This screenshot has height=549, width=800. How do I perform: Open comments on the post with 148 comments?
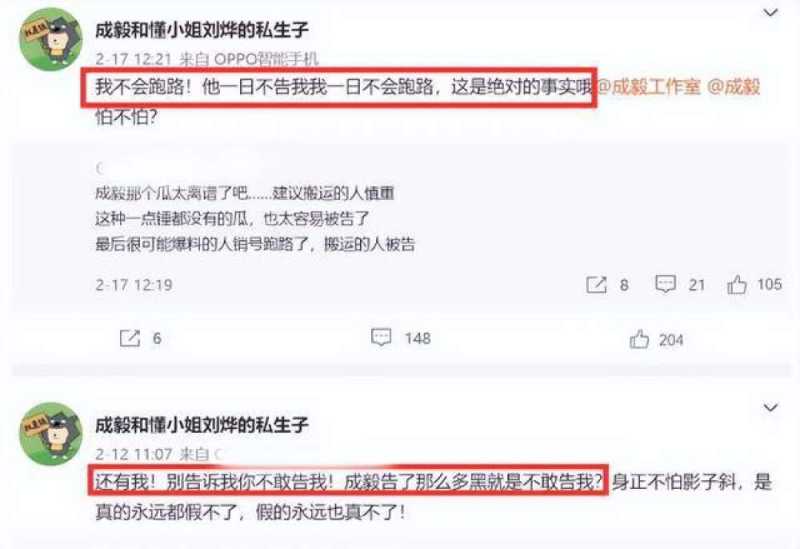tap(381, 337)
